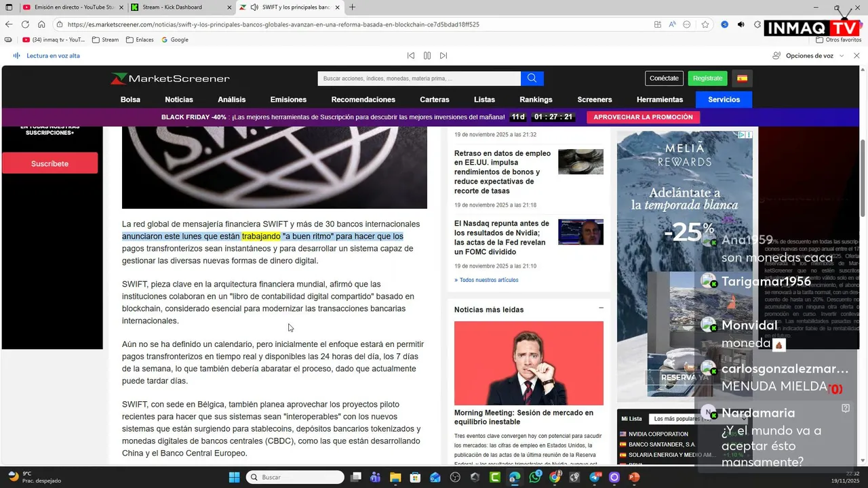Open the Screeners menu

[x=595, y=100]
